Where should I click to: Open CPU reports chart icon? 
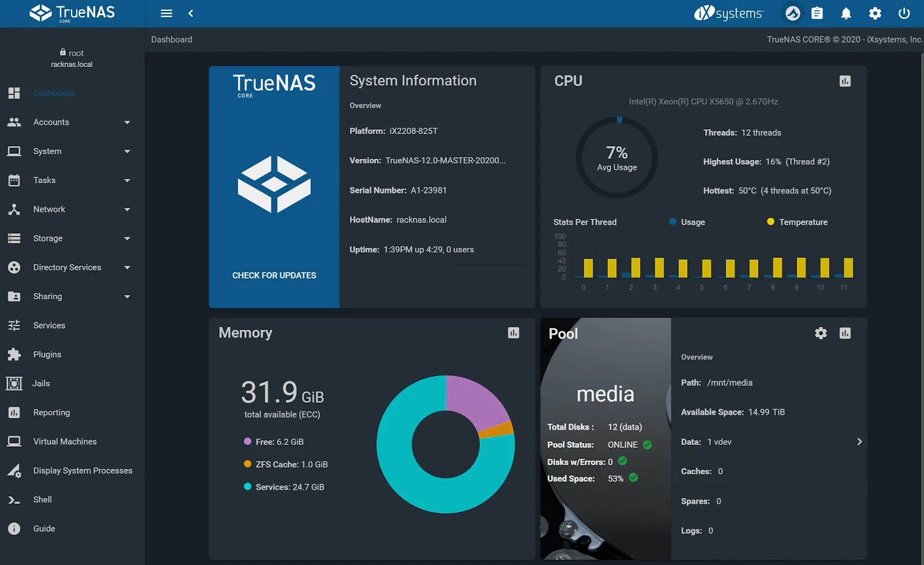tap(845, 81)
